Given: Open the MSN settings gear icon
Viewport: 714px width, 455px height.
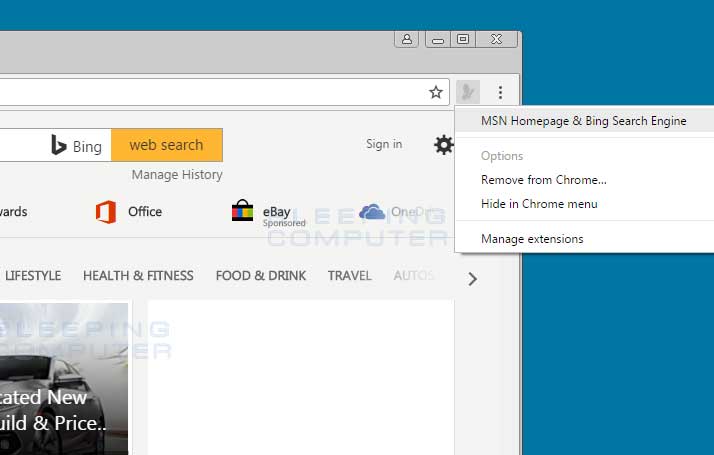Looking at the screenshot, I should click(443, 145).
